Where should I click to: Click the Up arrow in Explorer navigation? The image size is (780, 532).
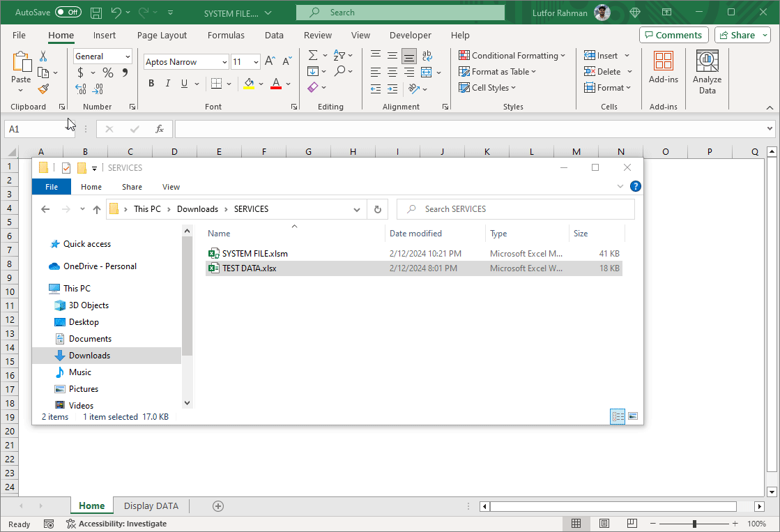click(96, 209)
